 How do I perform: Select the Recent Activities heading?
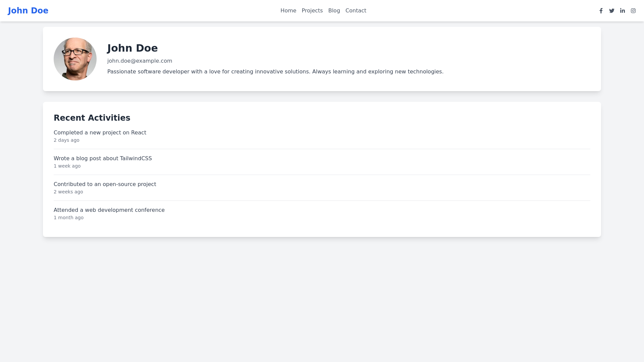pos(92,118)
